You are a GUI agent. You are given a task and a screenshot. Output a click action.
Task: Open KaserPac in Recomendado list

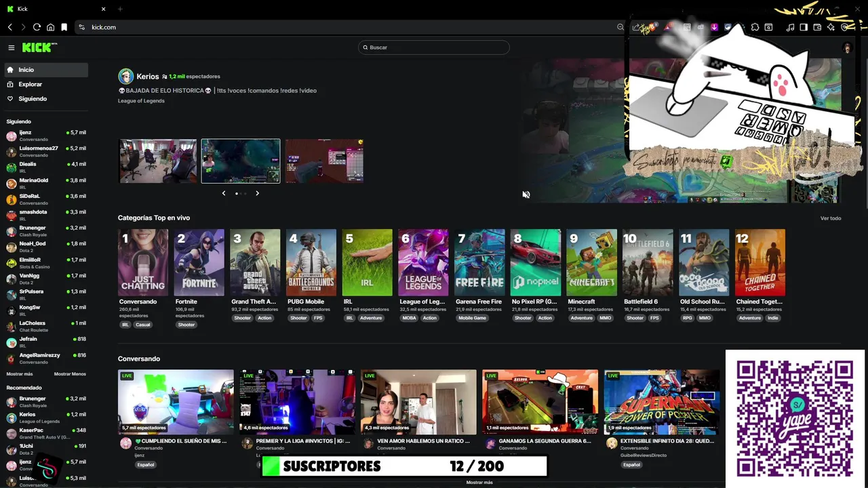(x=46, y=434)
